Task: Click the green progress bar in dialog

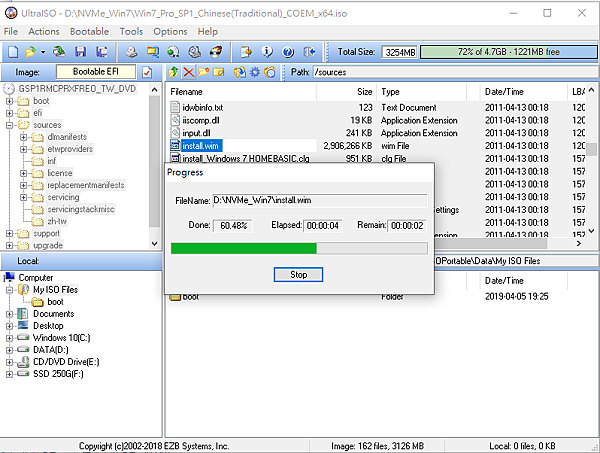Action: [299, 248]
